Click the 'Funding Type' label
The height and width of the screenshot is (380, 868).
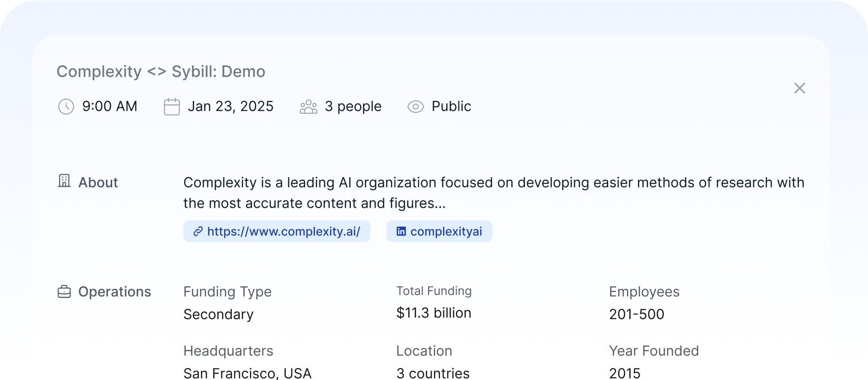[x=227, y=292]
